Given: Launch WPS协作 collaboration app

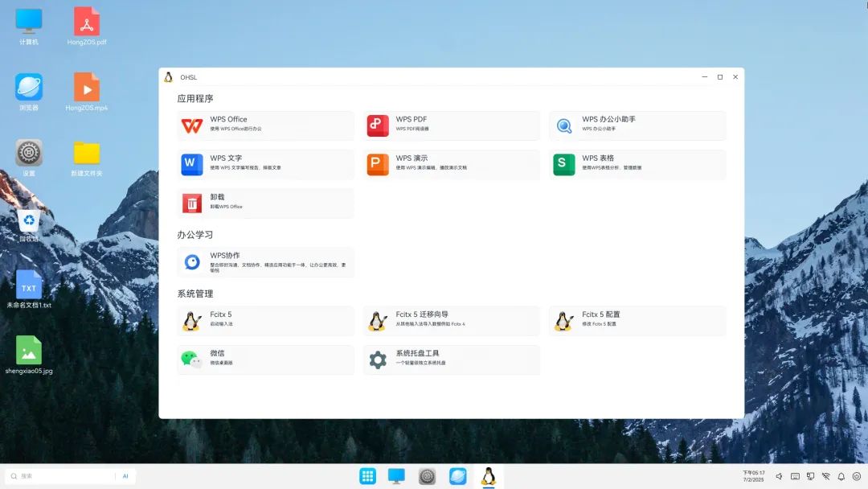Looking at the screenshot, I should pyautogui.click(x=265, y=261).
